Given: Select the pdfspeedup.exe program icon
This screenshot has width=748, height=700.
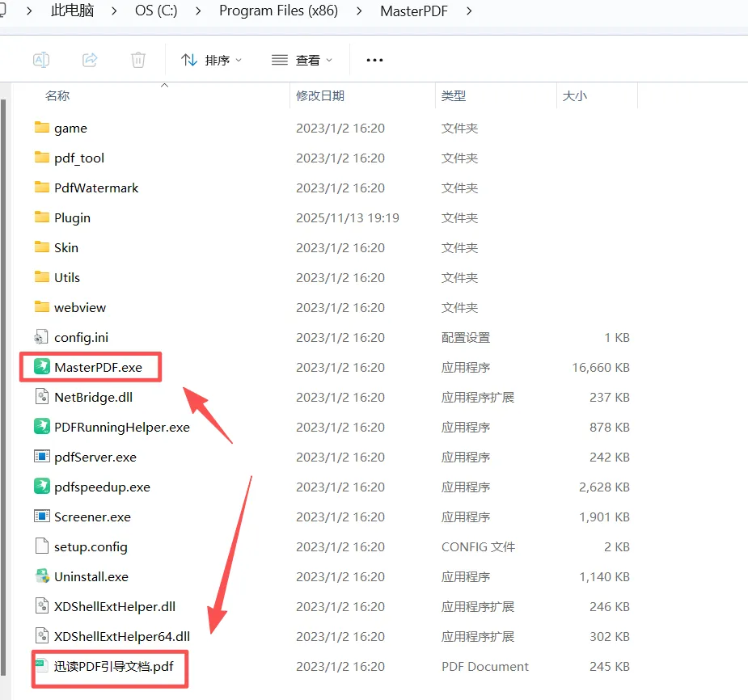Looking at the screenshot, I should (42, 487).
